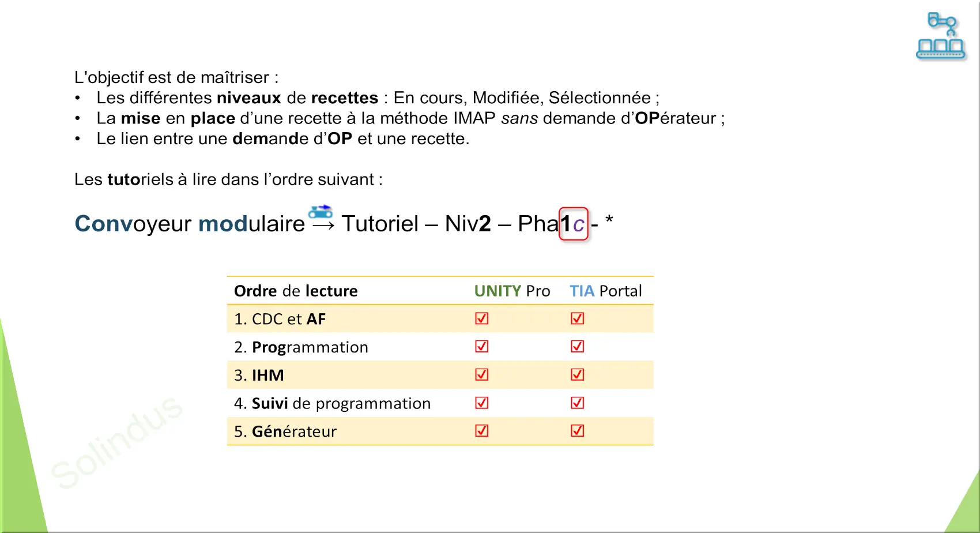Toggle TIA Portal checkbox for Générateur

point(578,430)
